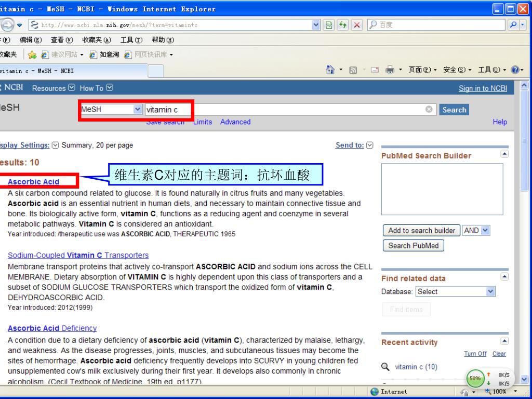Open the NCBI Help link

(500, 122)
